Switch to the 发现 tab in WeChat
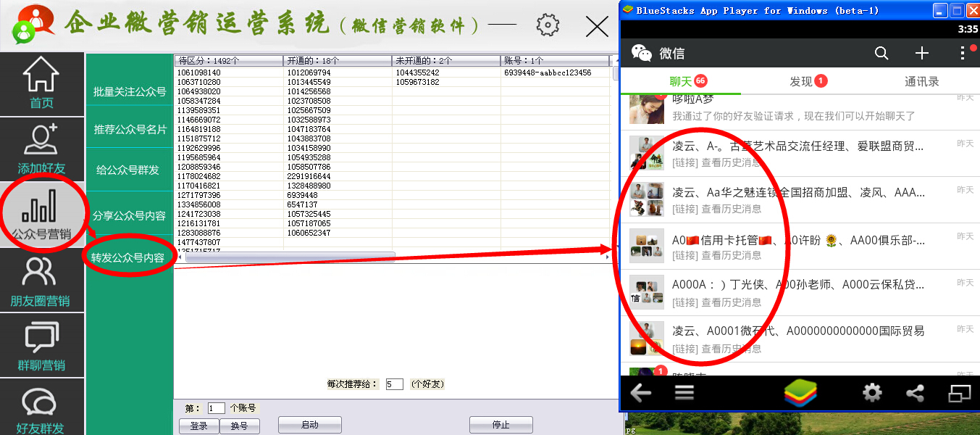 coord(801,81)
